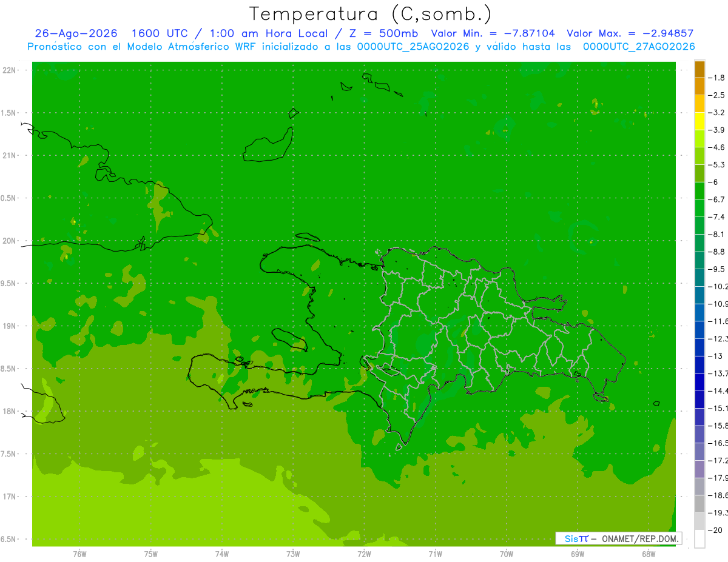Click the "-16.5" color bar label
The width and height of the screenshot is (728, 562).
tap(719, 443)
